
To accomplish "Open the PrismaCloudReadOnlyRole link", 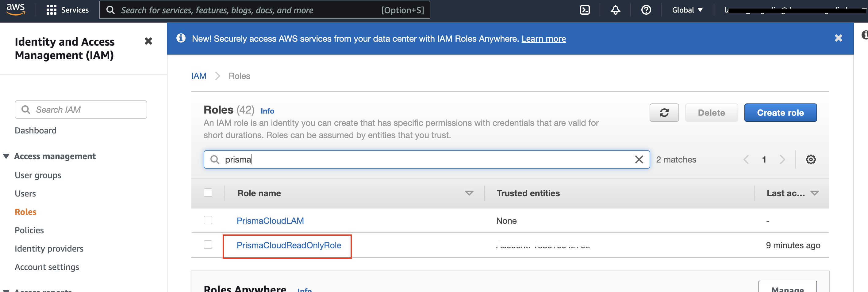I will (289, 245).
